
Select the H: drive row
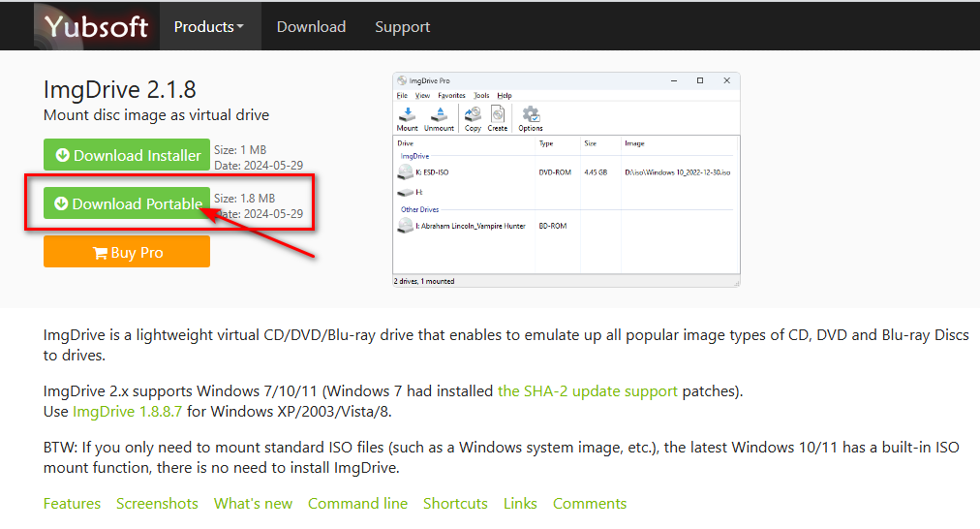coord(565,192)
